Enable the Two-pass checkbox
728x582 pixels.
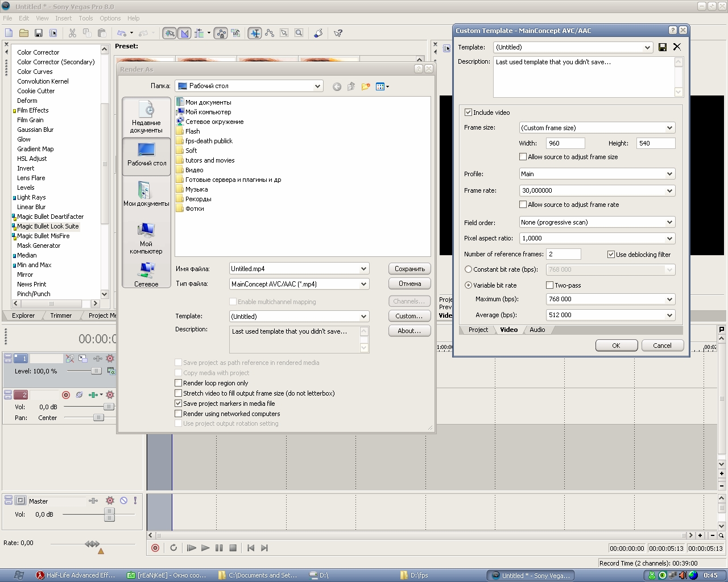[549, 285]
